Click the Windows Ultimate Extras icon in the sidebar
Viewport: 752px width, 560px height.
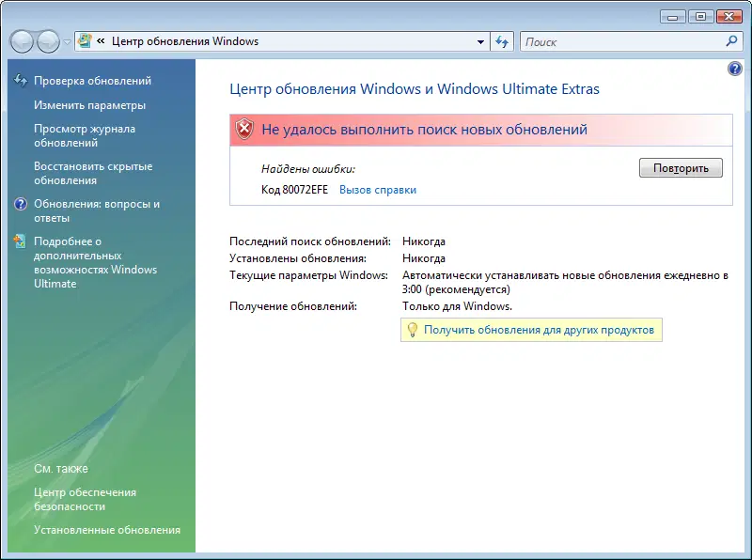point(20,241)
